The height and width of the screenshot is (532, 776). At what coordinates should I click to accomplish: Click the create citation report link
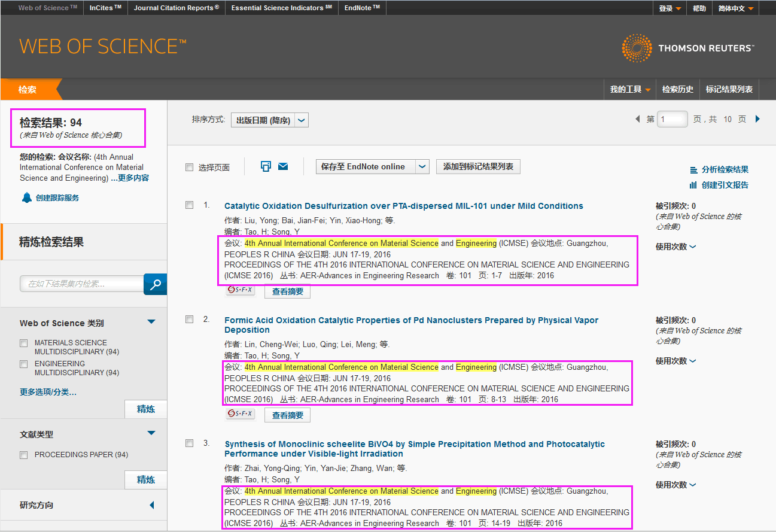coord(725,186)
